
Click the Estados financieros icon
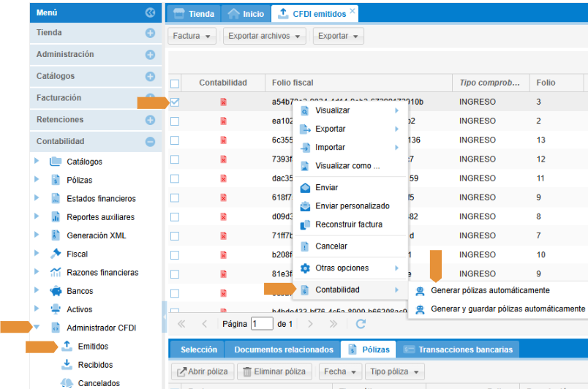click(56, 198)
